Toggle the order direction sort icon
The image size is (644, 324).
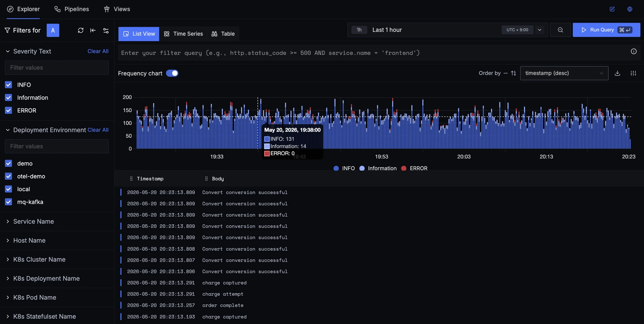point(513,73)
